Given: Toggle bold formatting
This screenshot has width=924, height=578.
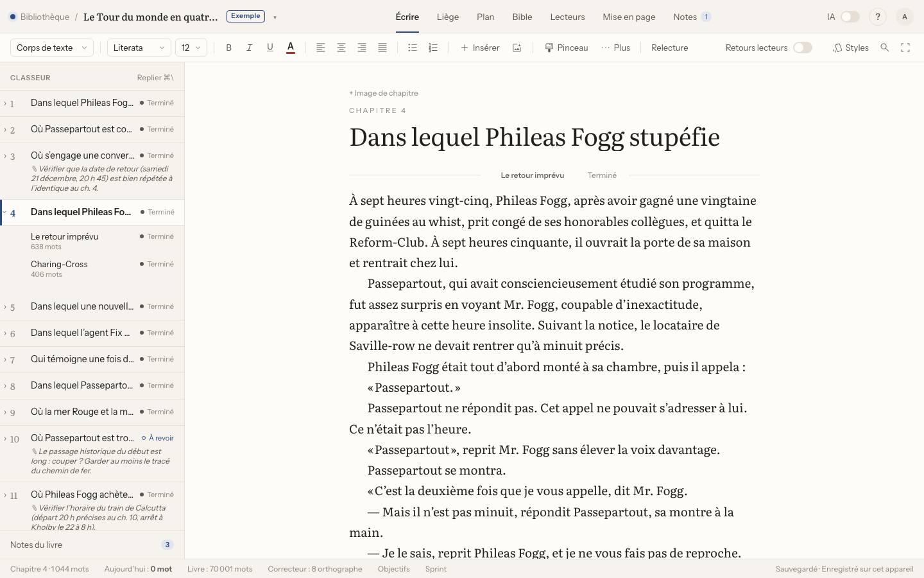Looking at the screenshot, I should (x=229, y=48).
